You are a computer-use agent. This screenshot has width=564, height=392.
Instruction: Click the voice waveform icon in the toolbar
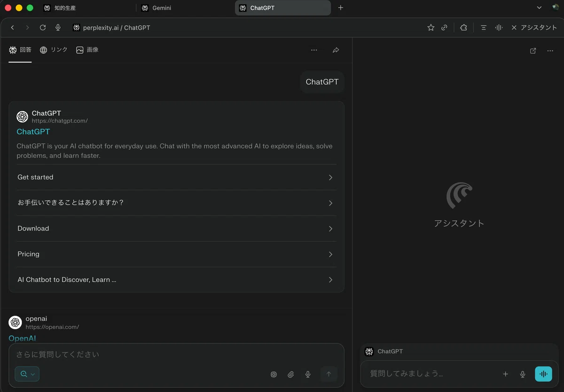click(x=499, y=28)
